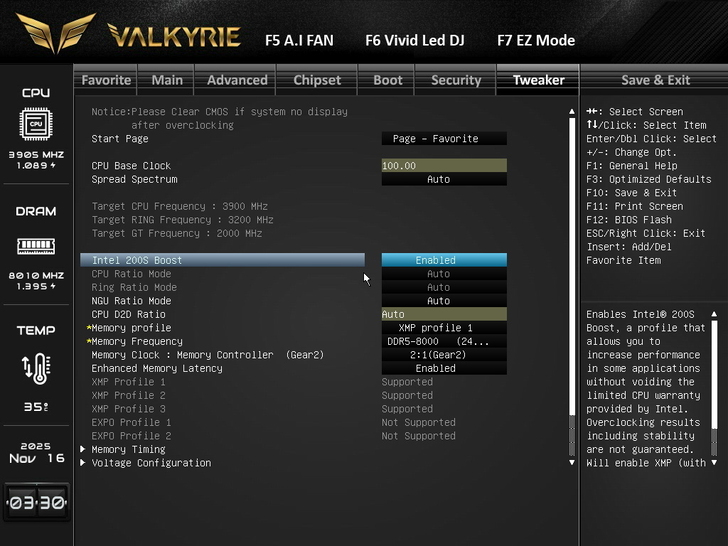Image resolution: width=728 pixels, height=546 pixels.
Task: Click main list scrollbar up arrow
Action: click(572, 111)
